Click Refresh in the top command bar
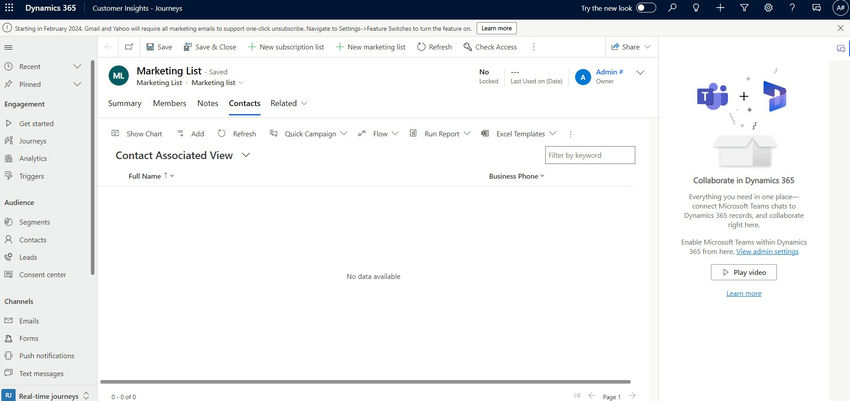 coord(434,47)
